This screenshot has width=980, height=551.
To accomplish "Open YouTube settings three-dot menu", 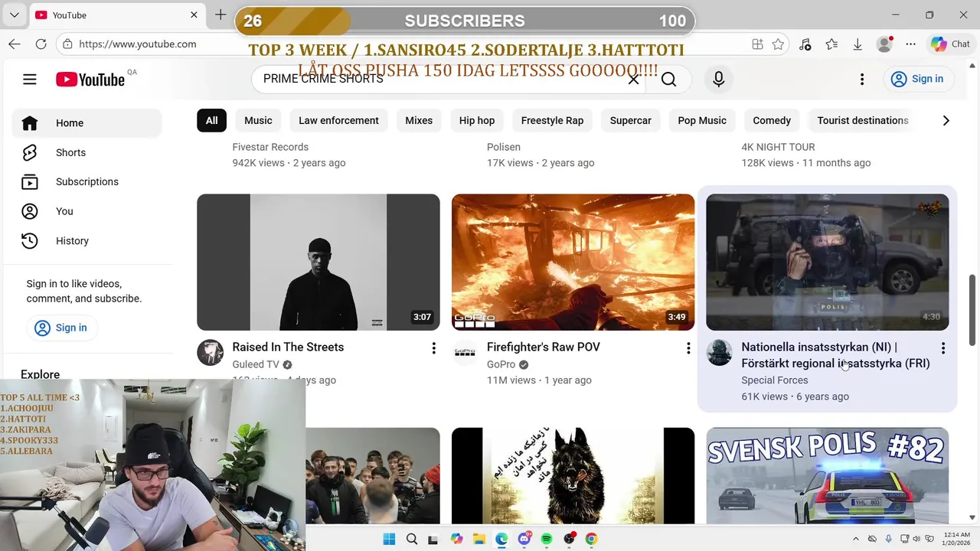I will point(862,79).
